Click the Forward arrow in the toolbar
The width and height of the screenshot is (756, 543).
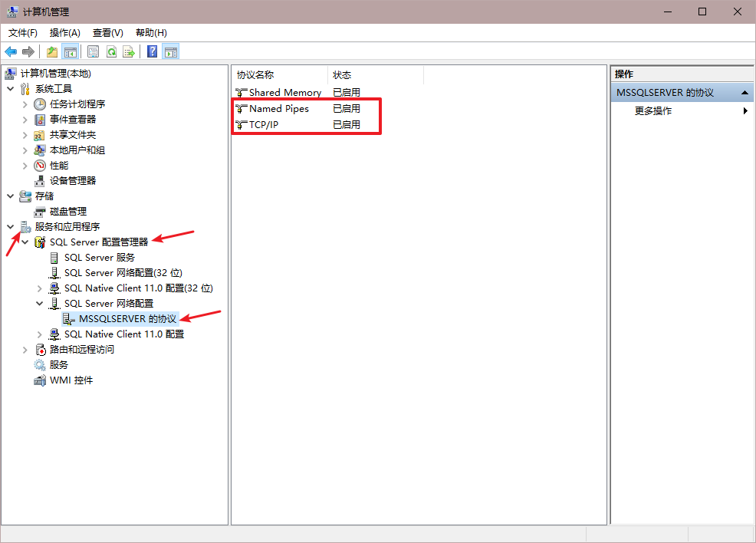pyautogui.click(x=28, y=51)
